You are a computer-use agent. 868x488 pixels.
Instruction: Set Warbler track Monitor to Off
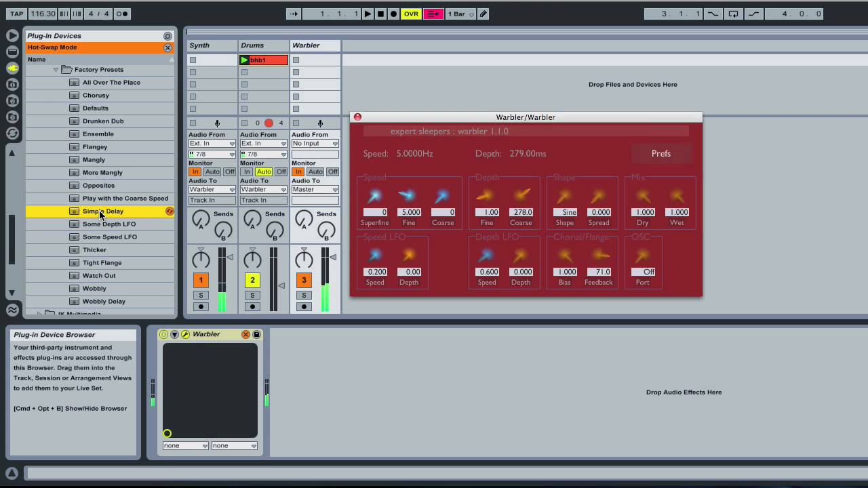pyautogui.click(x=333, y=172)
